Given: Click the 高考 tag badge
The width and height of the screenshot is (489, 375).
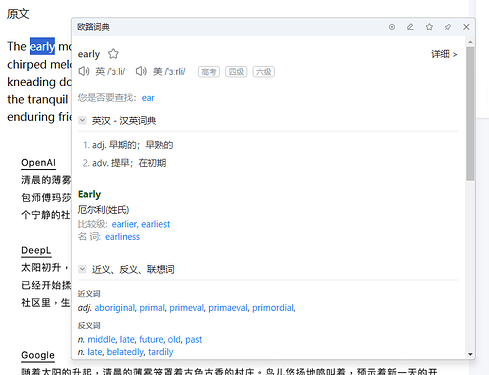Looking at the screenshot, I should tap(209, 72).
